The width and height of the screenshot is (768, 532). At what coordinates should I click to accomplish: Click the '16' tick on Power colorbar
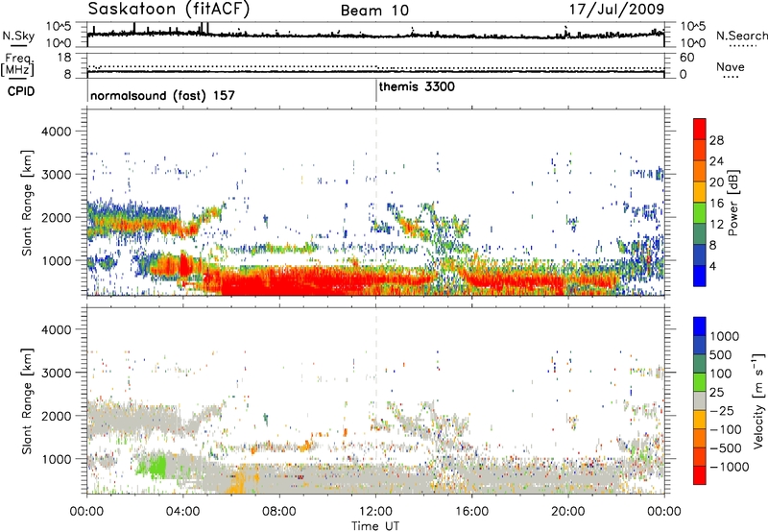coord(716,204)
